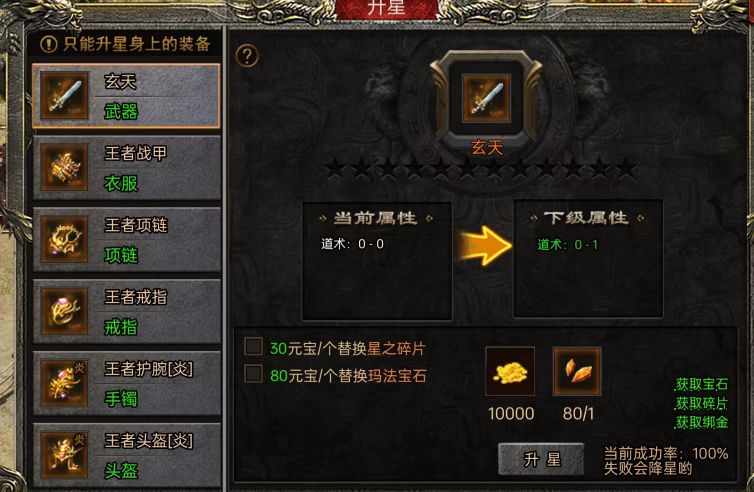Click the star fragment material icon
This screenshot has width=754, height=492.
tap(577, 371)
